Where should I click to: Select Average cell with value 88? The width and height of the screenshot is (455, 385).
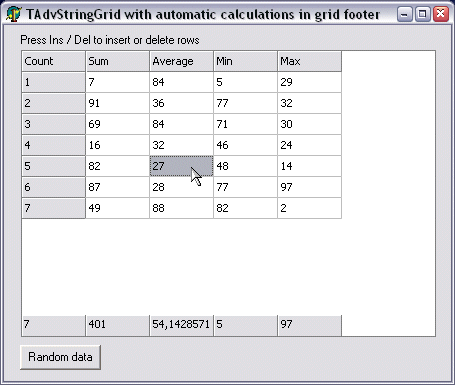pyautogui.click(x=181, y=208)
